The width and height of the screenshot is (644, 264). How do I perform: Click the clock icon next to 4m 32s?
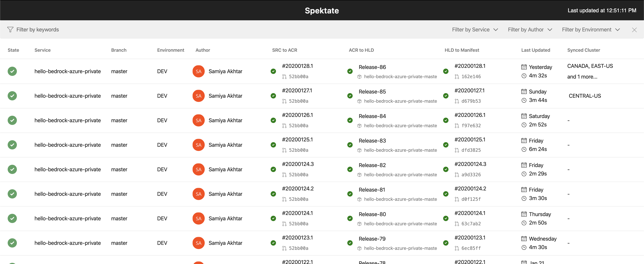click(524, 76)
